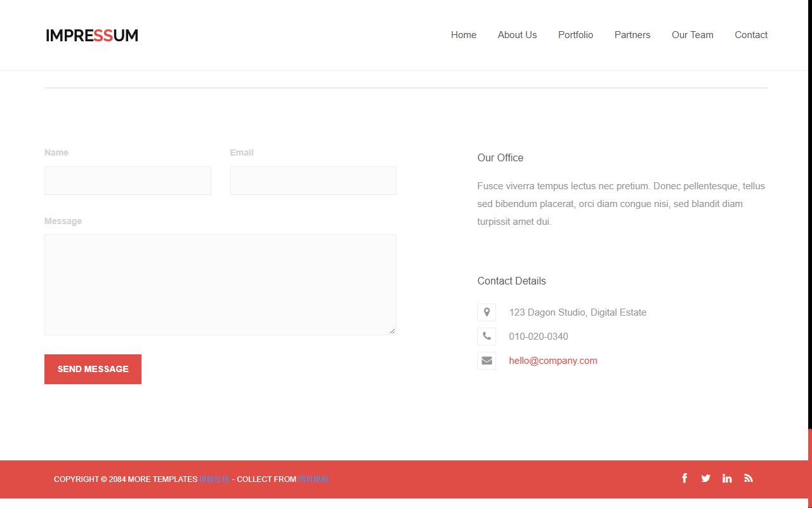Viewport: 812px width, 508px height.
Task: Open the Portfolio nav link
Action: point(575,35)
